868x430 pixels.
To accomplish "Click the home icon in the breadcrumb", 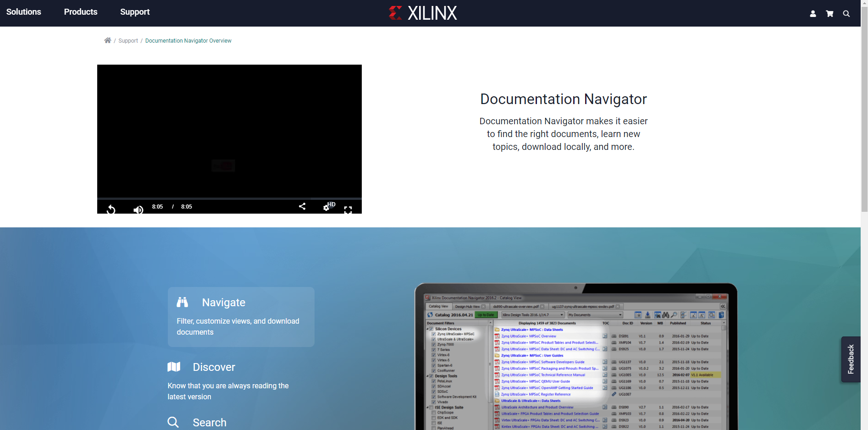I will pos(107,40).
